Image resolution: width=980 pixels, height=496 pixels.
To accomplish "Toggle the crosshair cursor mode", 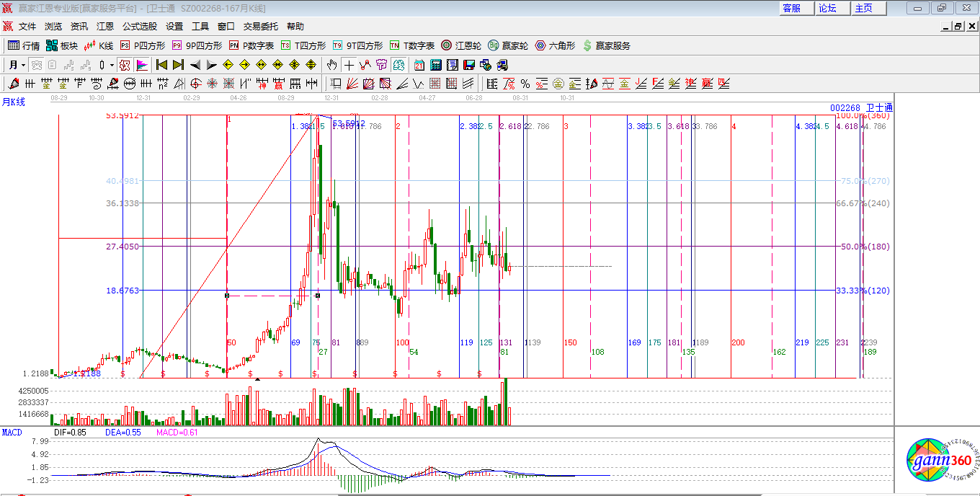I will (349, 65).
